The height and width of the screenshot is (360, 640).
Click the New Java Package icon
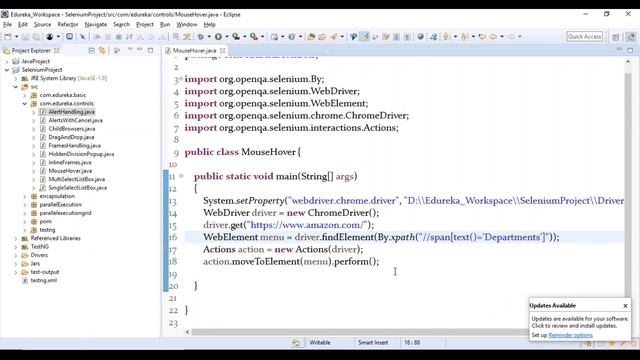coord(274,37)
